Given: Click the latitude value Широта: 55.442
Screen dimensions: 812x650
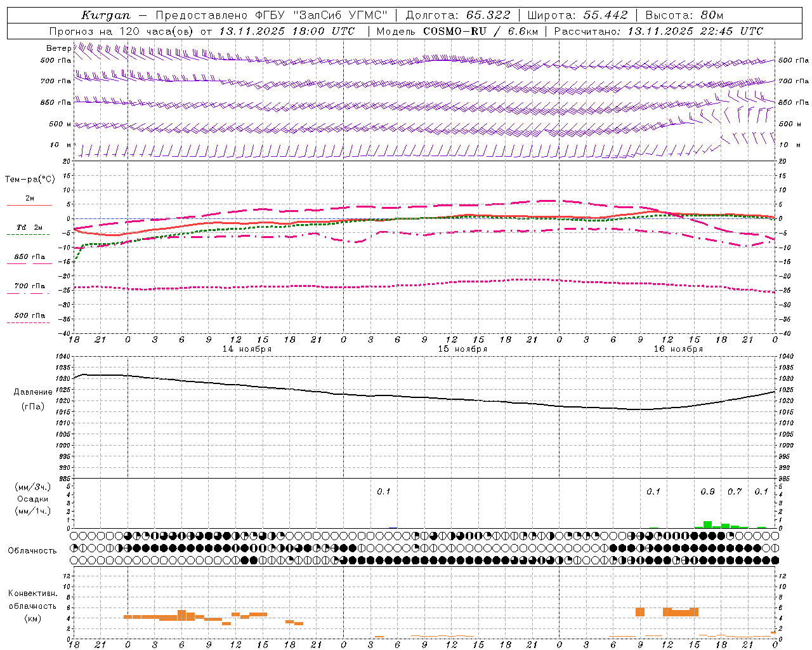Looking at the screenshot, I should 577,15.
